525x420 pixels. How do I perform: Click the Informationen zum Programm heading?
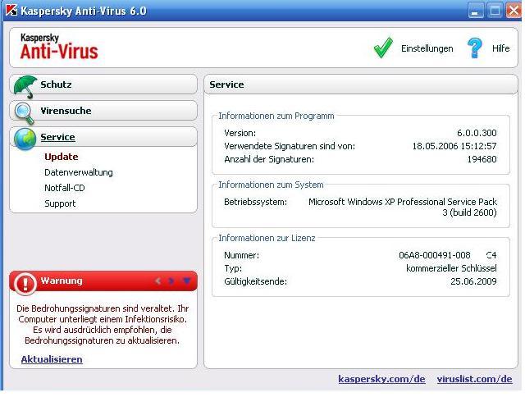point(276,116)
